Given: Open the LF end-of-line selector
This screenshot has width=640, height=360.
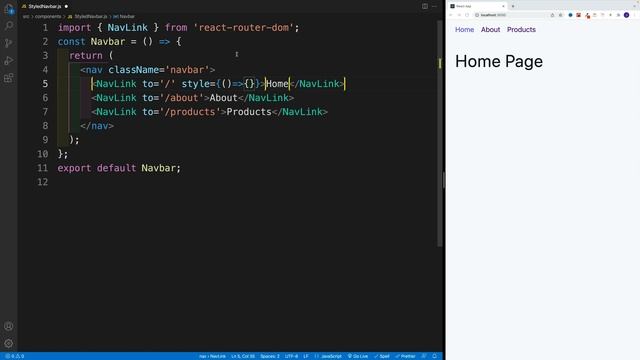Looking at the screenshot, I should (306, 356).
